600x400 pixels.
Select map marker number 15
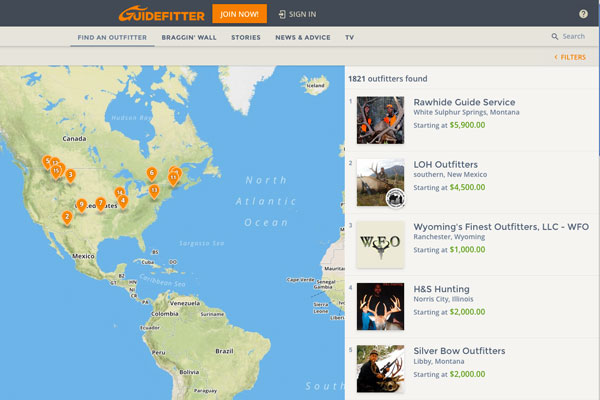coord(56,171)
